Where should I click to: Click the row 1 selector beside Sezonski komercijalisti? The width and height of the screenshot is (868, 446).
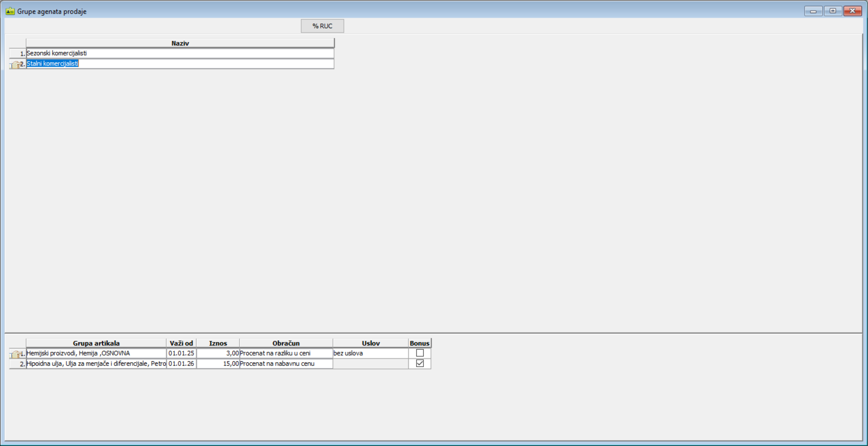click(x=18, y=54)
